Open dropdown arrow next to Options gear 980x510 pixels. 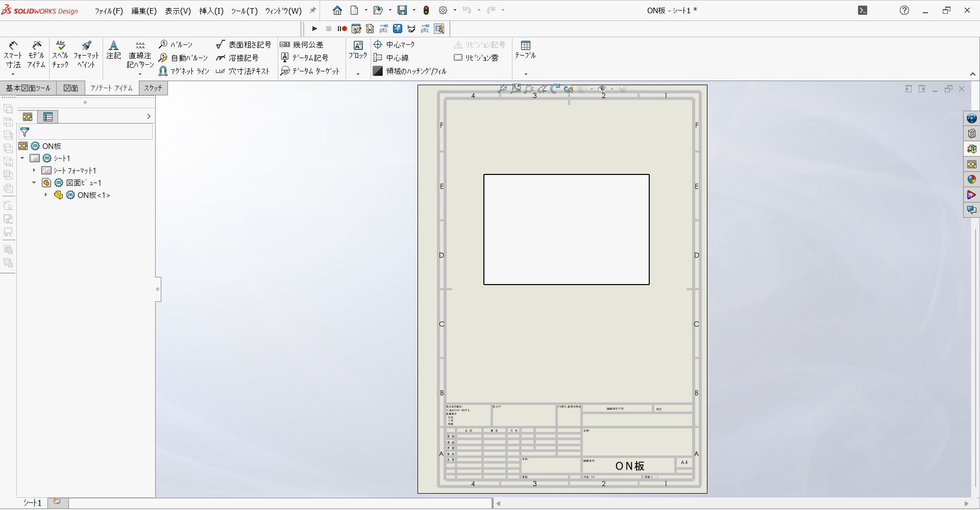click(x=455, y=10)
